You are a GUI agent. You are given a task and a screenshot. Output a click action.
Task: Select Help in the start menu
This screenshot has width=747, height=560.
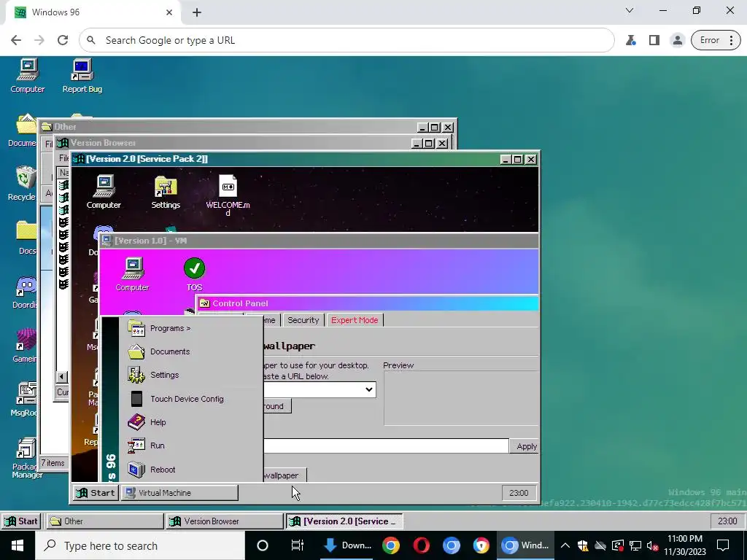192,422
